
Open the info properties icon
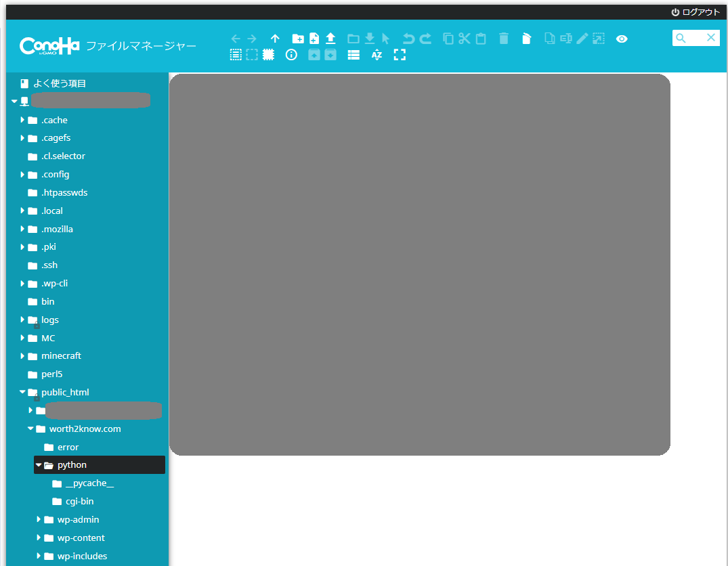pos(291,55)
